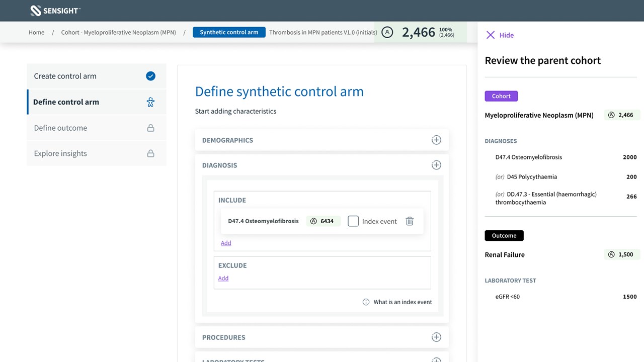Click the Renal Failure outcome name
Screen dimensions: 644x362
tap(505, 254)
